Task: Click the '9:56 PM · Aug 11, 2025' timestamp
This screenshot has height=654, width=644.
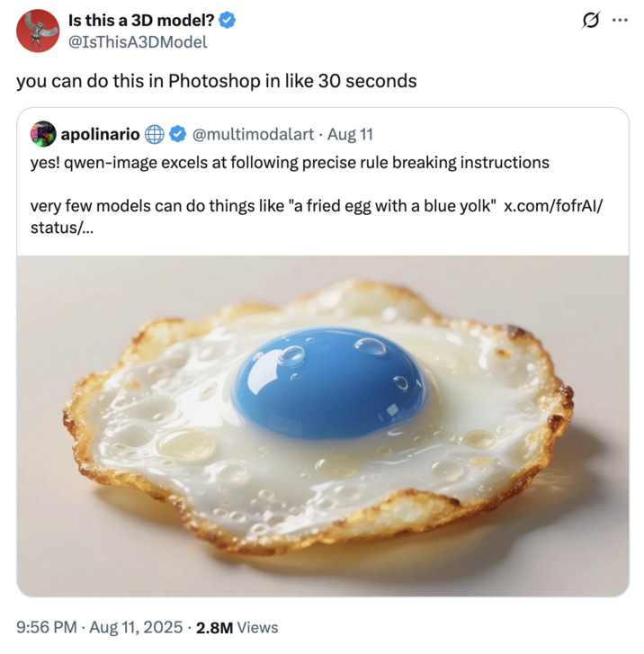Action: (98, 628)
